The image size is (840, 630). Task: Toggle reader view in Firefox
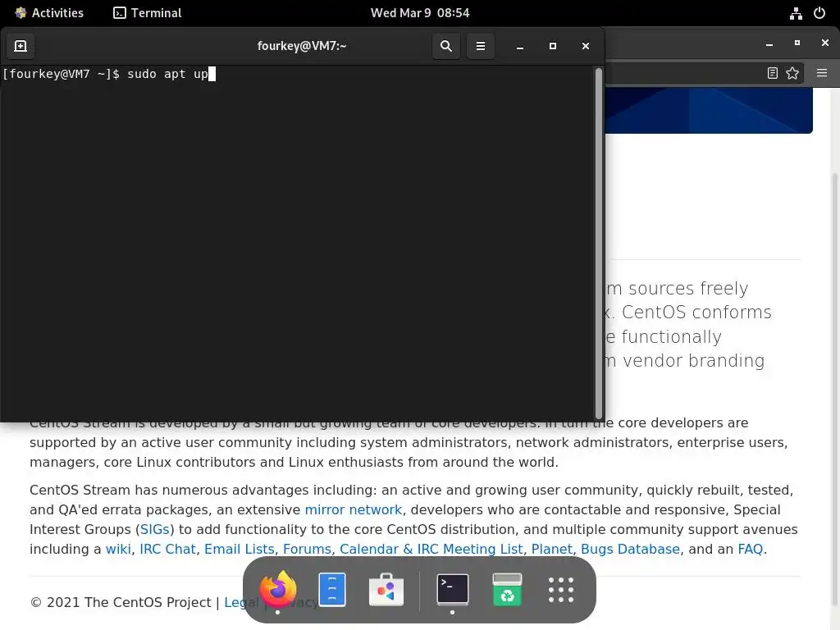click(x=773, y=73)
